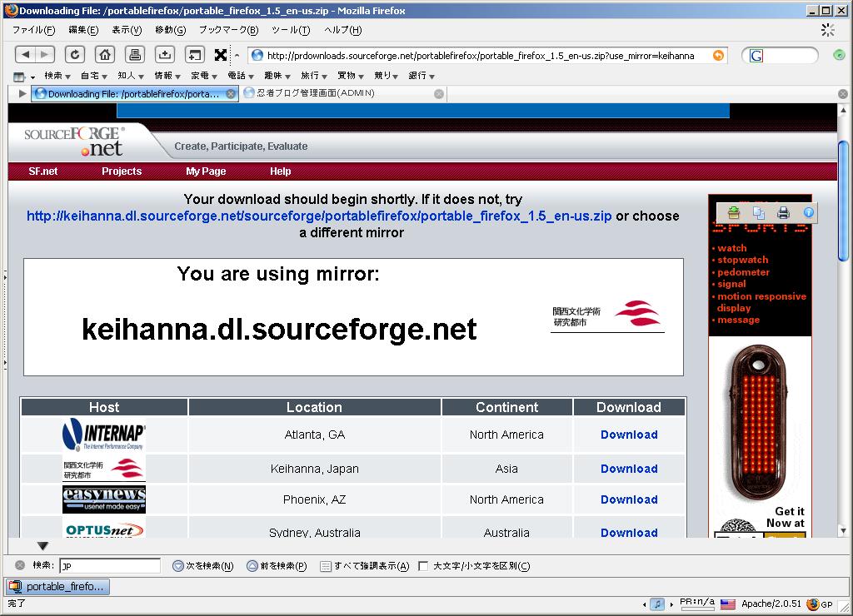Open the 表示(V) menu

(x=127, y=30)
